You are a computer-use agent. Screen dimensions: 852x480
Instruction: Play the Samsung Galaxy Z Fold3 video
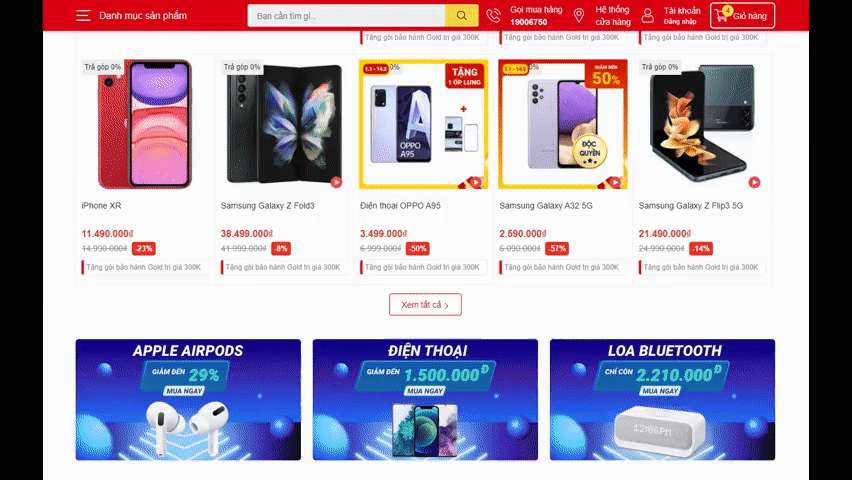pos(336,183)
